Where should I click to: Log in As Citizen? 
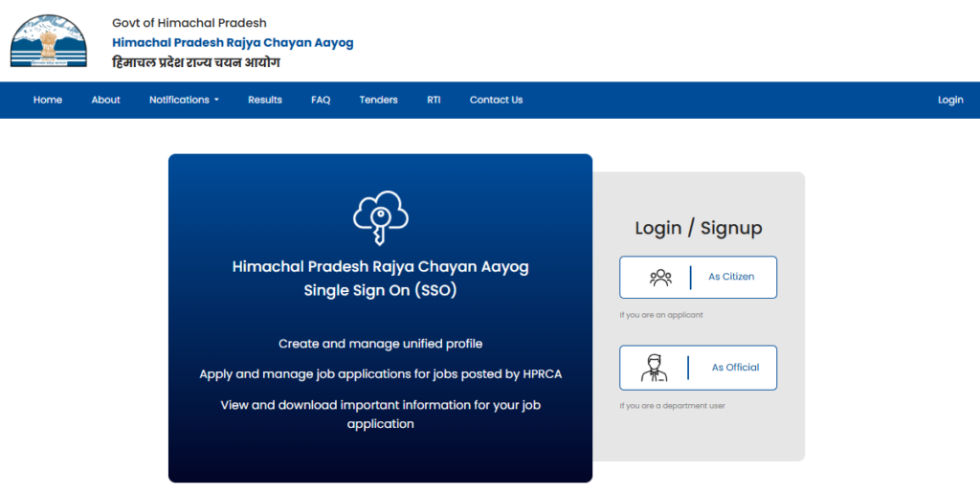731,277
